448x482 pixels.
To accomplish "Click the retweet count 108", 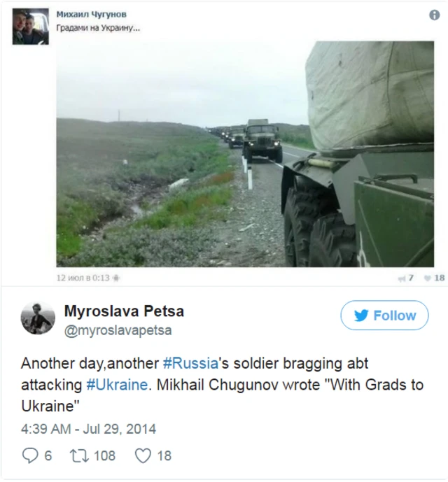I will [x=104, y=456].
